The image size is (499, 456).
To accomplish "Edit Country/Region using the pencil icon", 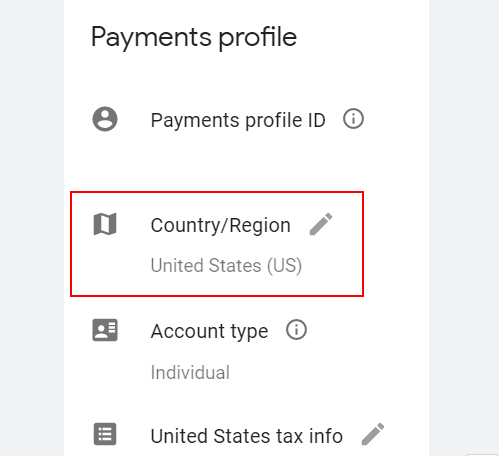I will (321, 224).
